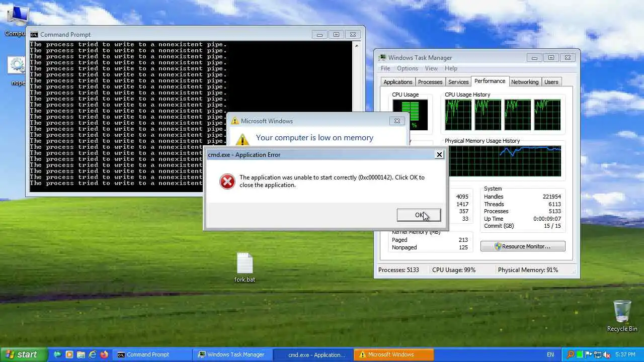Click status bar Physical Memory: 91%
This screenshot has height=362, width=644.
tap(528, 270)
